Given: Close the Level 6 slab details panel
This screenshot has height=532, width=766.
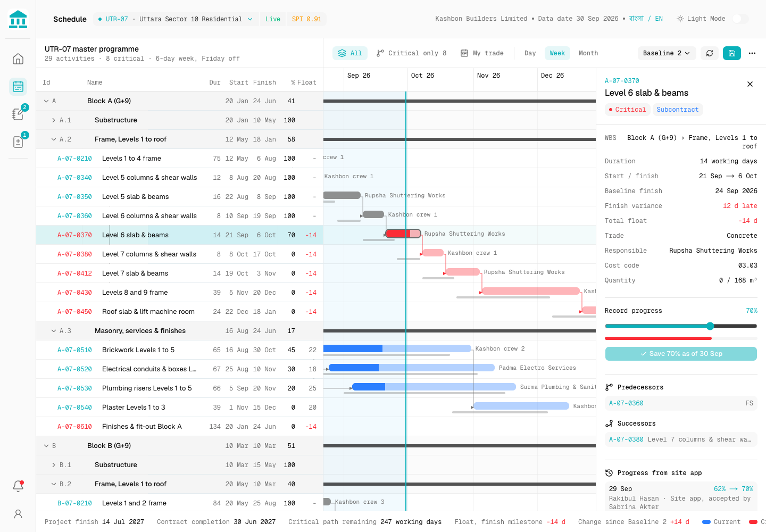Looking at the screenshot, I should point(750,84).
